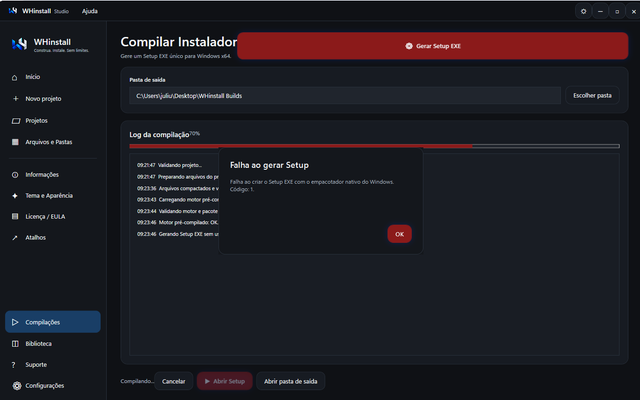Click the 'Compilar Instalador' heading

click(178, 42)
